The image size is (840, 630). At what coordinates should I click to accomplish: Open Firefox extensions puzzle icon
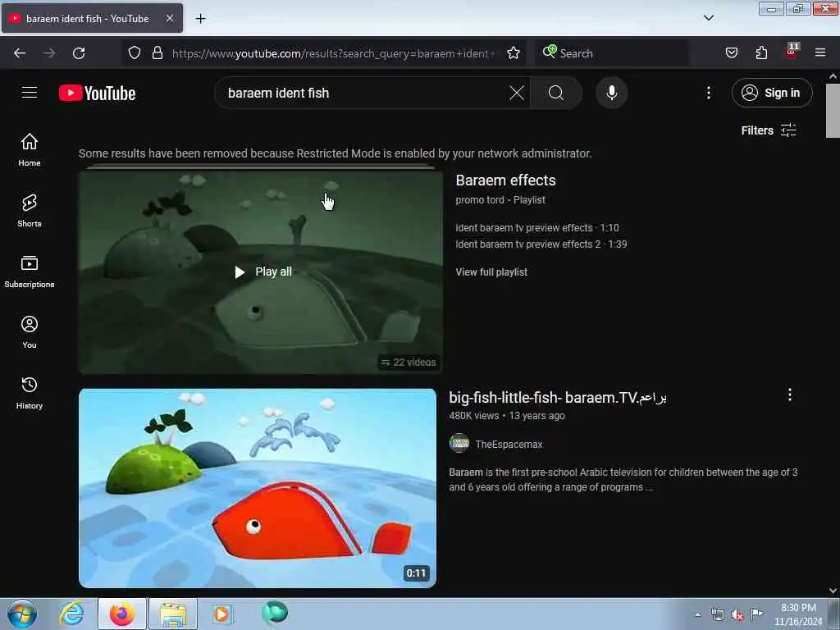(761, 53)
